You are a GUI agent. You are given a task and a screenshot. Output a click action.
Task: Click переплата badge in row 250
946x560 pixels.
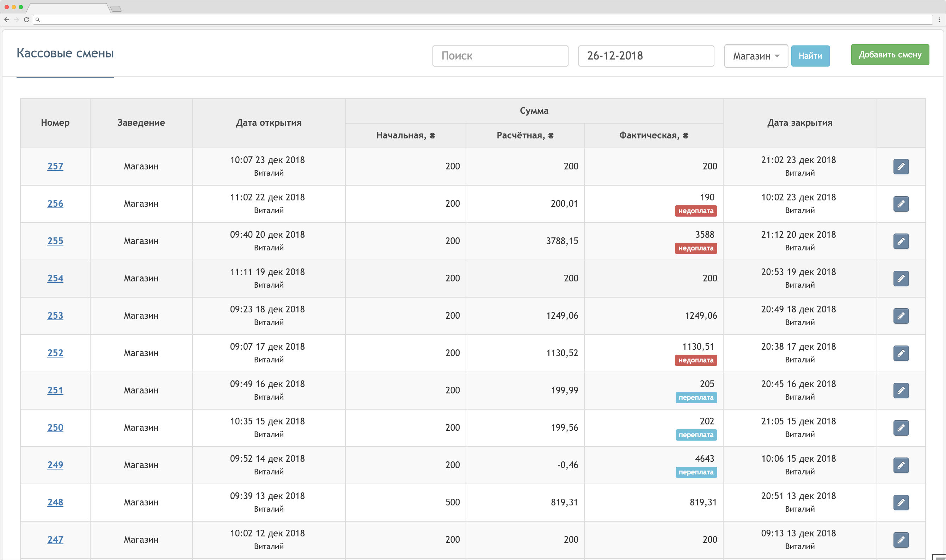[x=696, y=435]
